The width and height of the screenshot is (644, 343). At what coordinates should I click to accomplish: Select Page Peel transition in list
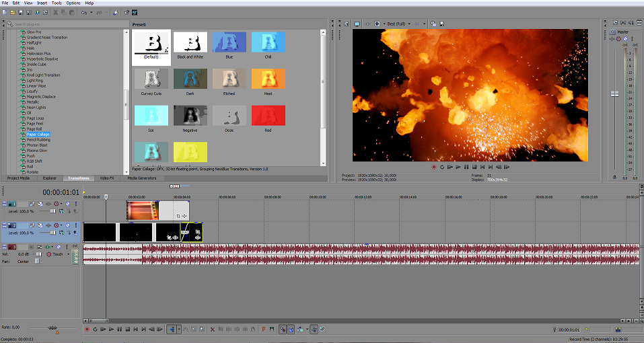click(x=35, y=124)
